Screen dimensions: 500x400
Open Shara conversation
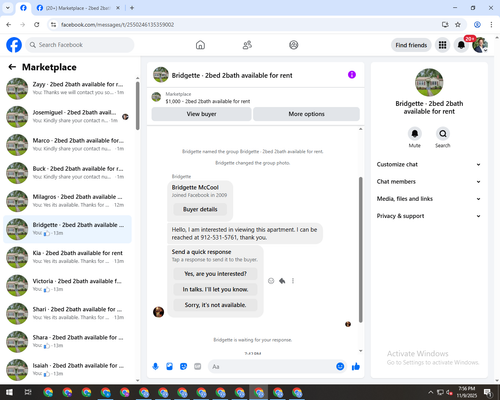pos(68,342)
